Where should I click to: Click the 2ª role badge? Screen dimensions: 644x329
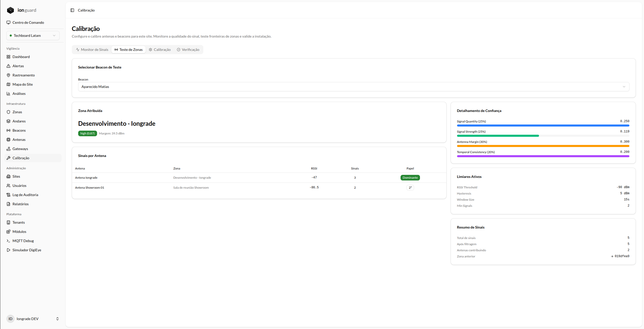[410, 188]
